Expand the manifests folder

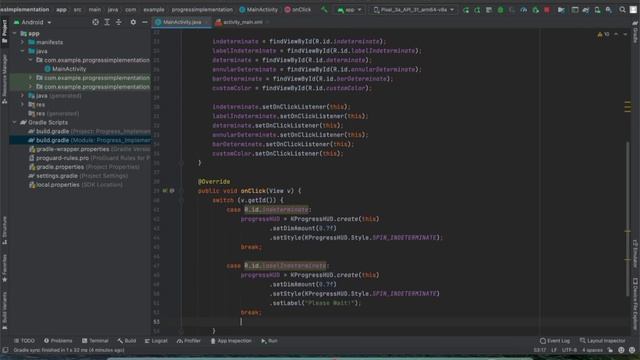(x=22, y=42)
